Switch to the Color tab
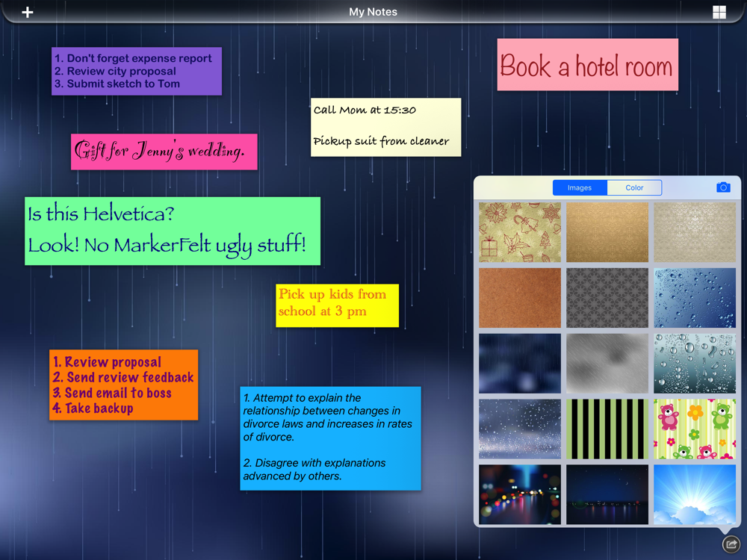Image resolution: width=747 pixels, height=560 pixels. click(x=634, y=187)
